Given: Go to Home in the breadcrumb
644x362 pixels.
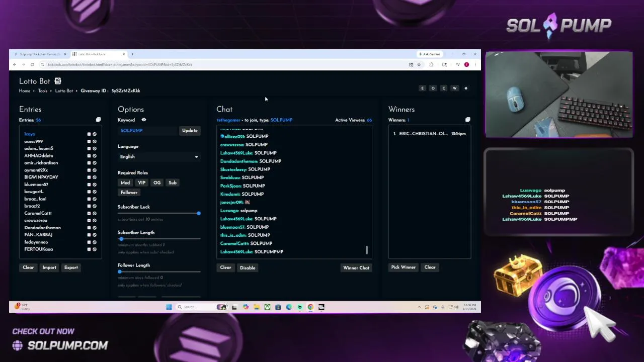Looking at the screenshot, I should click(25, 91).
